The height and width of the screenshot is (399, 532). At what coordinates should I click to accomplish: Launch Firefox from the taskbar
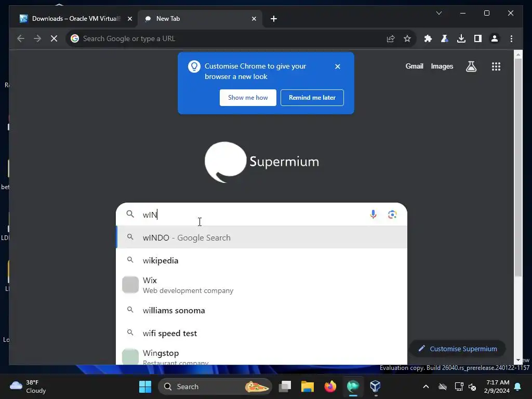pos(330,387)
